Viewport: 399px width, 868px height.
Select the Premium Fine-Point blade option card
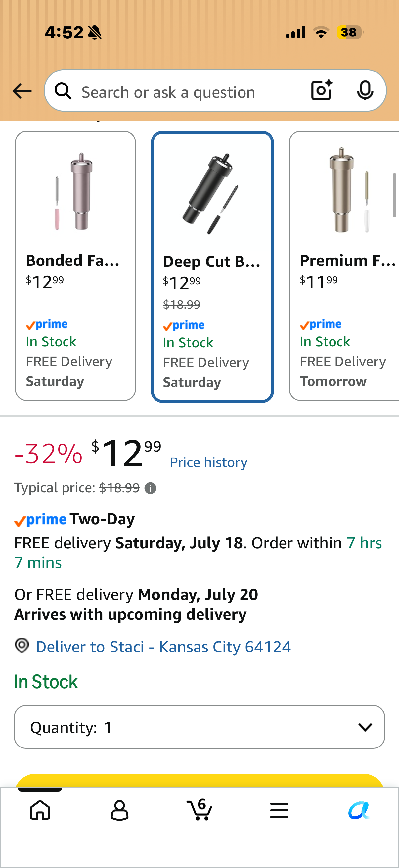pos(344,266)
